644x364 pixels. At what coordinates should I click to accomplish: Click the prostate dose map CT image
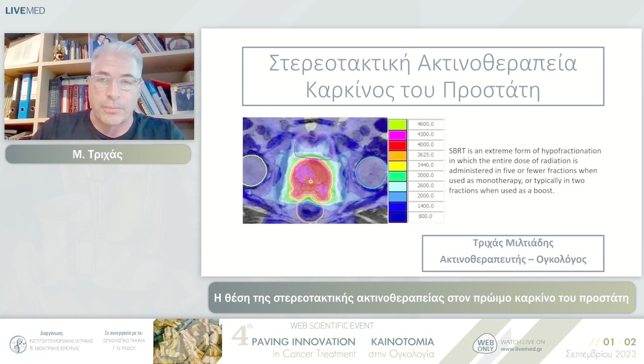coord(315,171)
